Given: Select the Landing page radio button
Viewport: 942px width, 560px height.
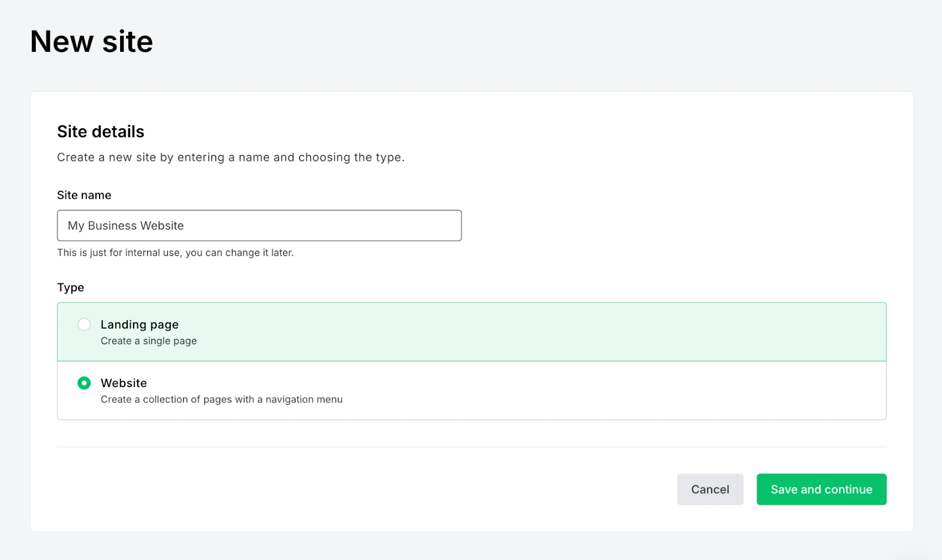Looking at the screenshot, I should pos(84,325).
